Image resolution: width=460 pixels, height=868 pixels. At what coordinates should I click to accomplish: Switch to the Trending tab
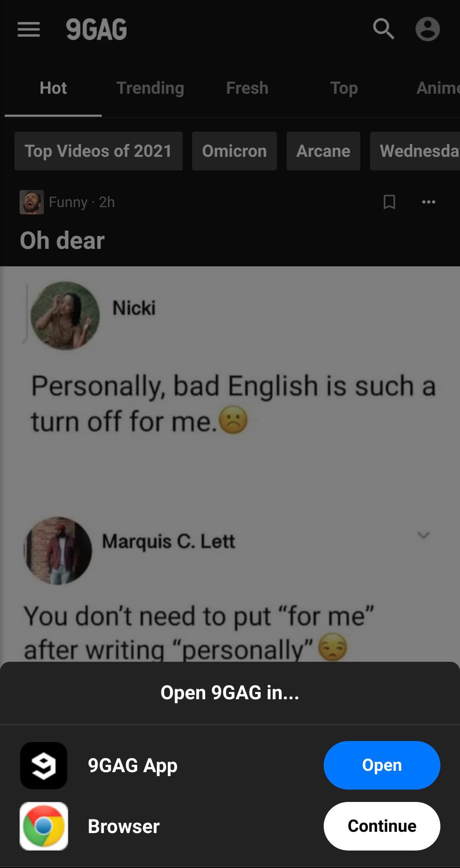(x=150, y=88)
